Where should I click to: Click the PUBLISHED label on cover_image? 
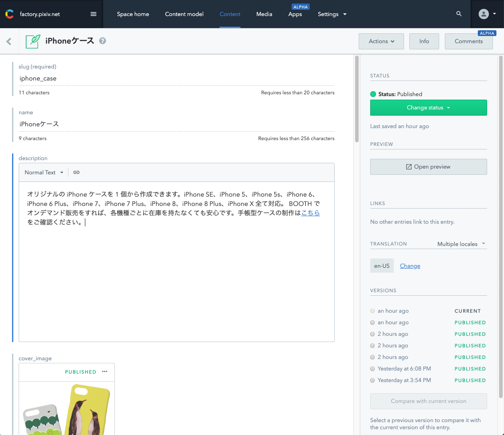[81, 372]
